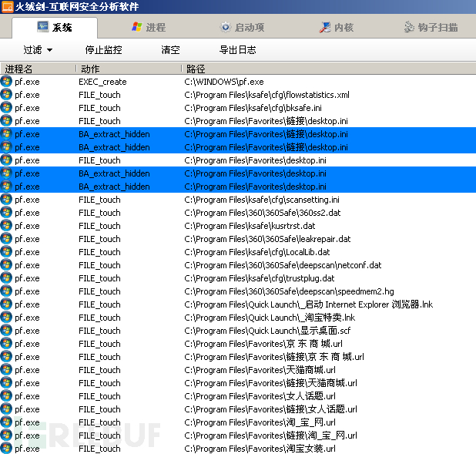Select the Favorites\链接\女人话题.url path
Viewport: 476px width, 454px height.
[270, 409]
